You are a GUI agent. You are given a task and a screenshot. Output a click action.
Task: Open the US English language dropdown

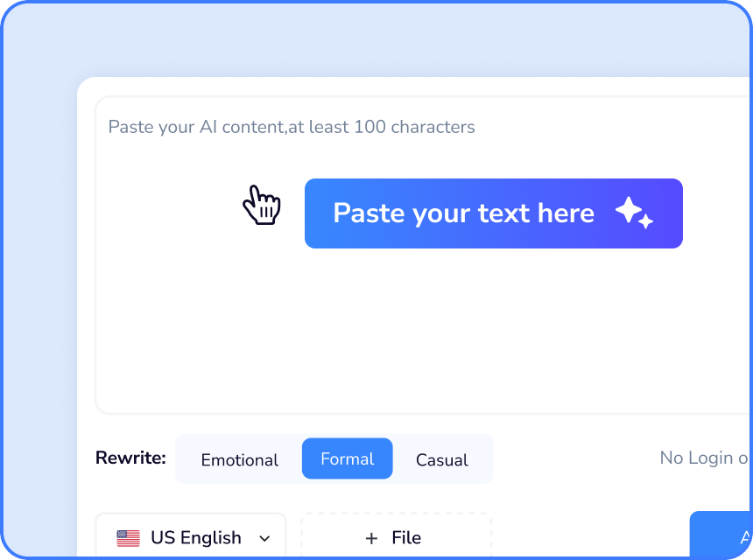click(x=191, y=536)
